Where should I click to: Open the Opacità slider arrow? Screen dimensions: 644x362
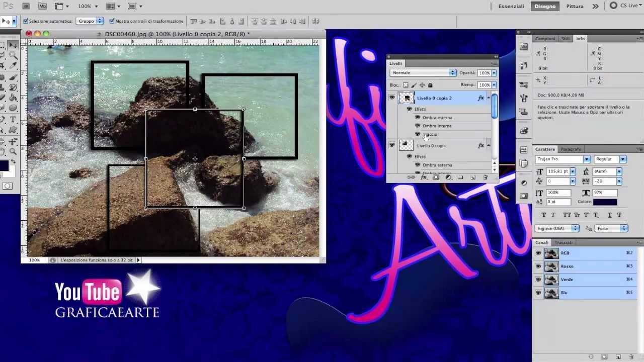(x=494, y=73)
